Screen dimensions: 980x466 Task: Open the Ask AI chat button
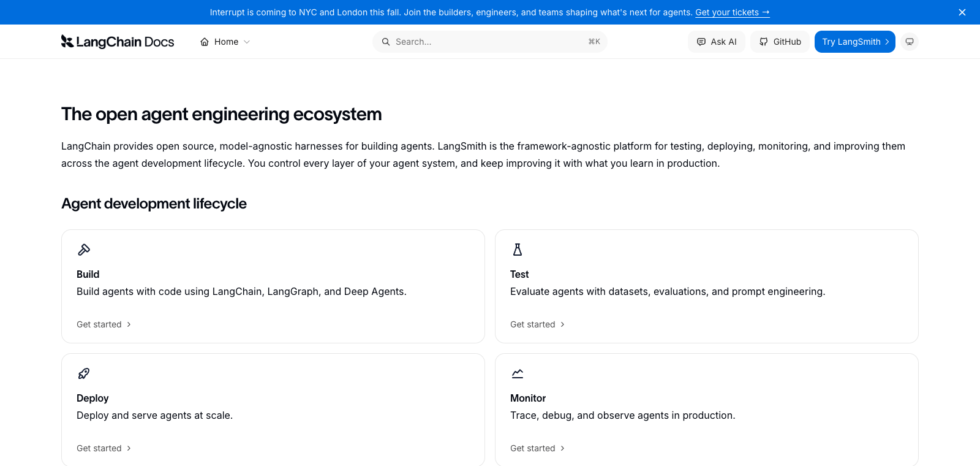pyautogui.click(x=717, y=42)
